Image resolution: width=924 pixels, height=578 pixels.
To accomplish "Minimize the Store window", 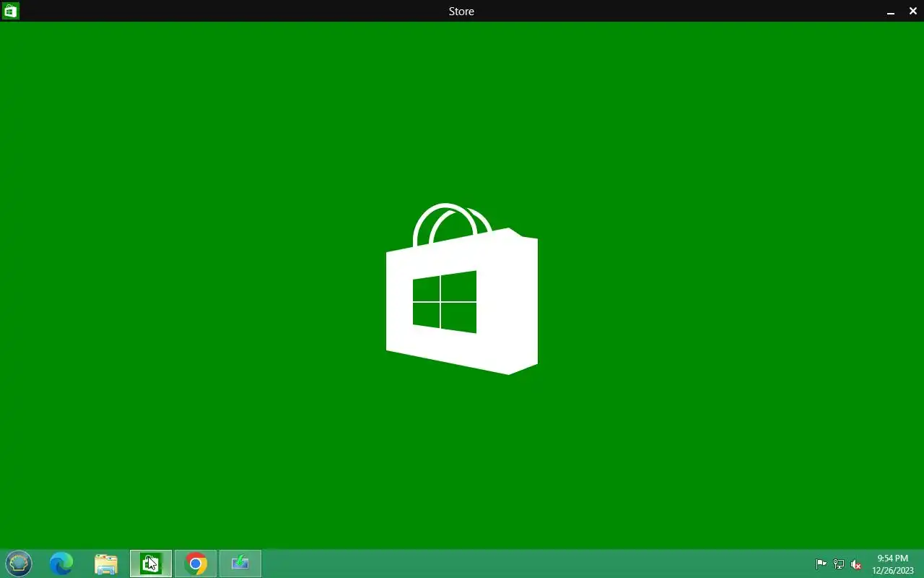I will [x=891, y=12].
